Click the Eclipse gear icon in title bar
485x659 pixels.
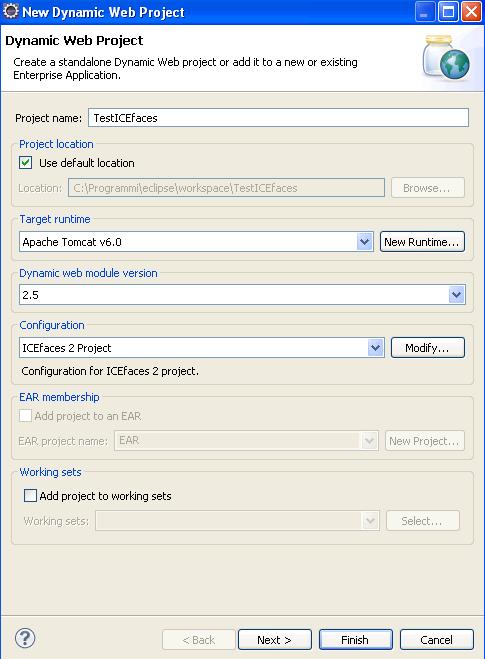[11, 11]
